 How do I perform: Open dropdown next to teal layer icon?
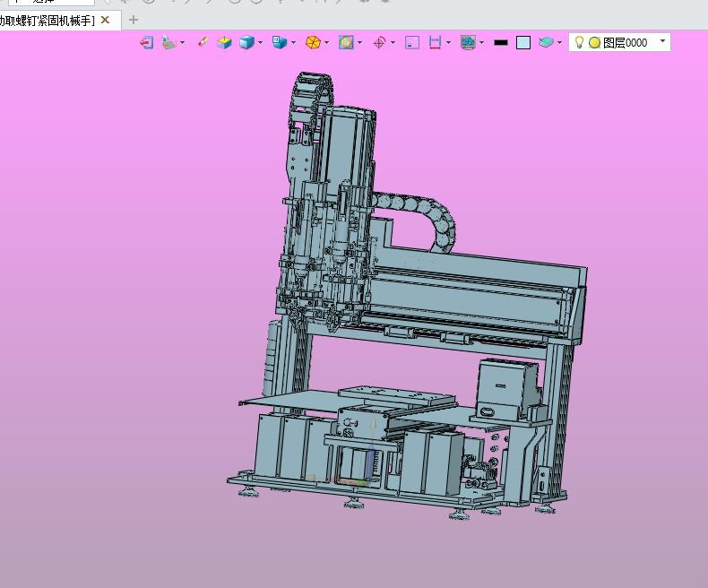(560, 42)
